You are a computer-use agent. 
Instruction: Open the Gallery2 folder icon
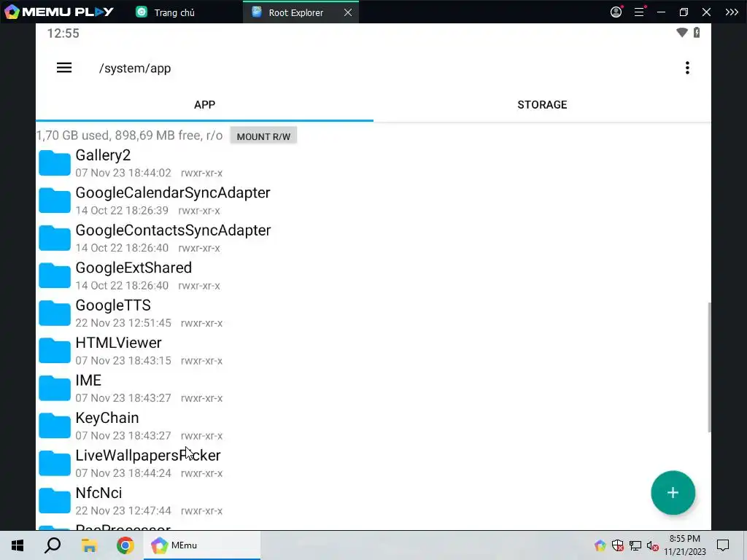coord(54,163)
